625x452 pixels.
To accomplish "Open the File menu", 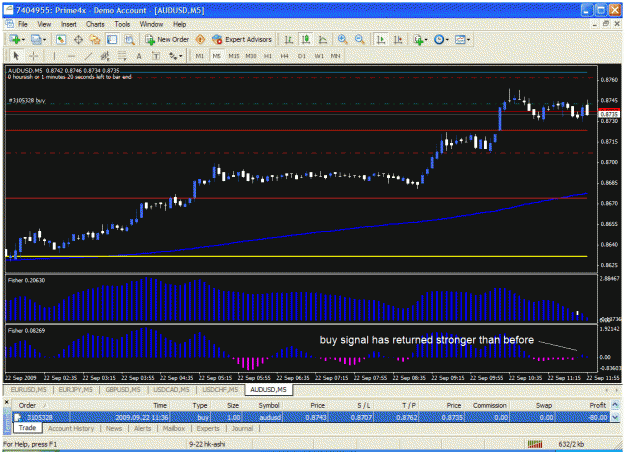I will 23,24.
